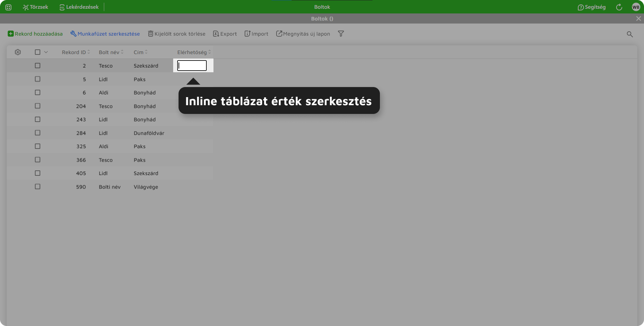Check the row with Rekord ID 243
This screenshot has height=326, width=644.
click(38, 119)
